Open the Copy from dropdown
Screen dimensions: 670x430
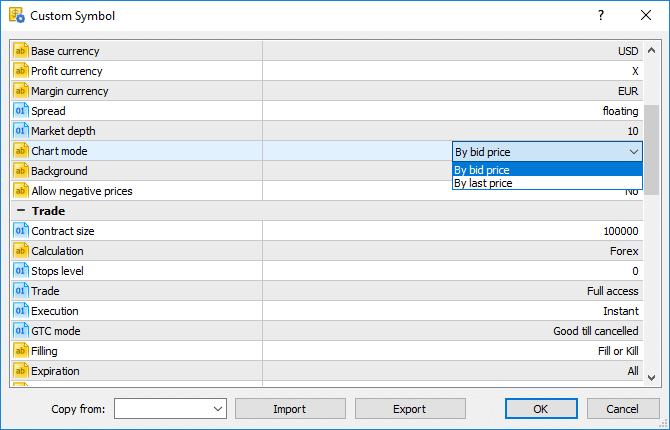pos(219,409)
